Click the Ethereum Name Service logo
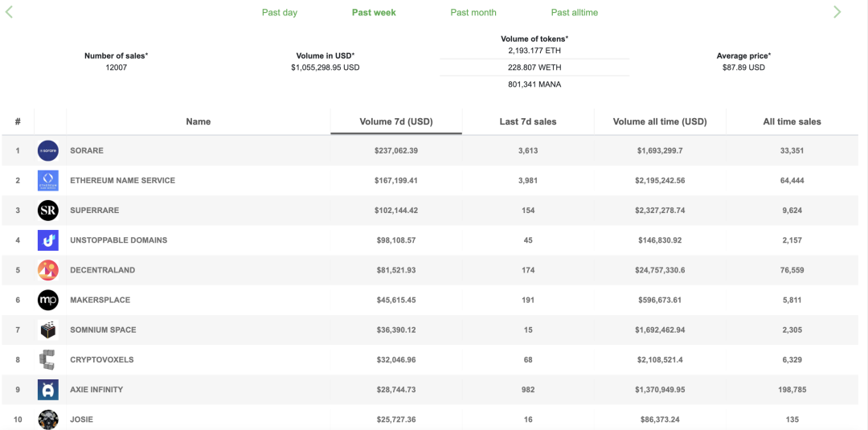This screenshot has width=868, height=430. point(48,180)
